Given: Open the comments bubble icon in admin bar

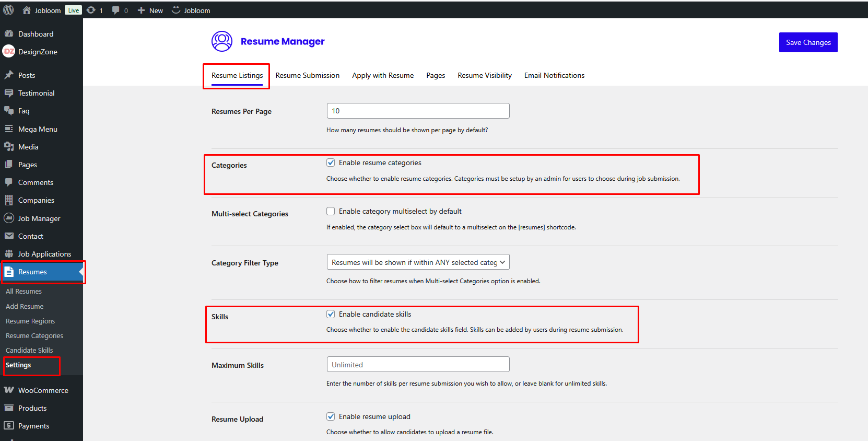Looking at the screenshot, I should click(116, 10).
